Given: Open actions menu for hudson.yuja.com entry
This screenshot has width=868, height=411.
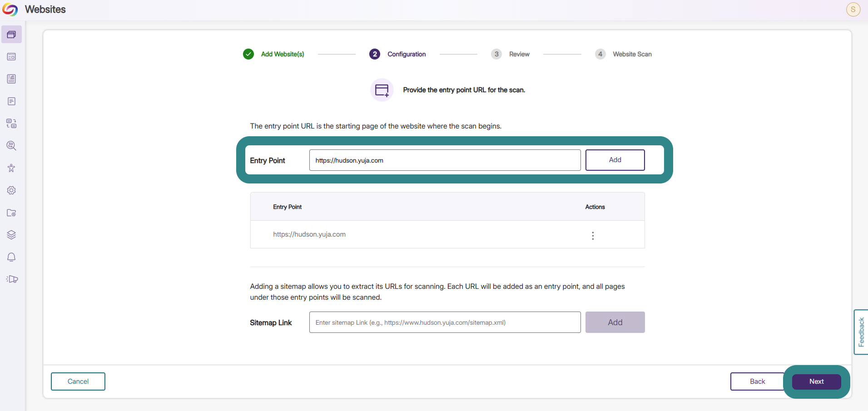Looking at the screenshot, I should (x=593, y=235).
